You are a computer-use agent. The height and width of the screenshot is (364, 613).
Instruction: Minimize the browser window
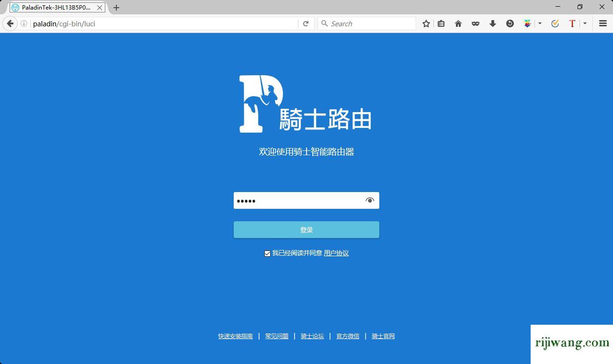(558, 7)
